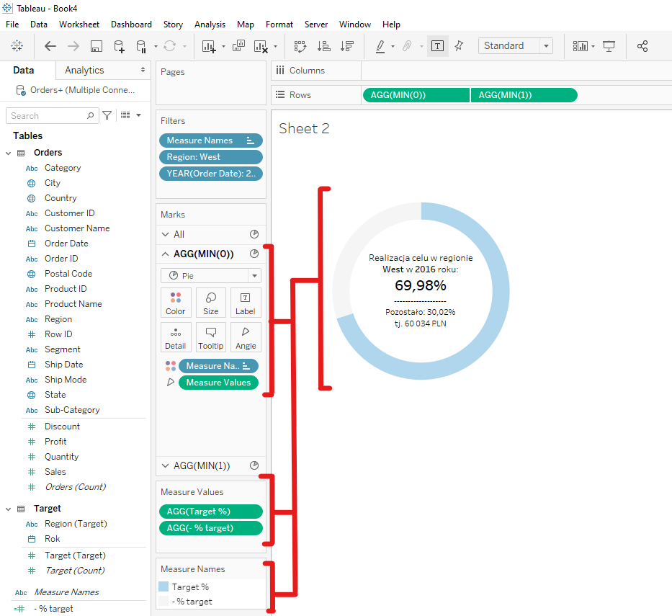
Task: Click the filter icon beside the Search box
Action: pyautogui.click(x=107, y=115)
